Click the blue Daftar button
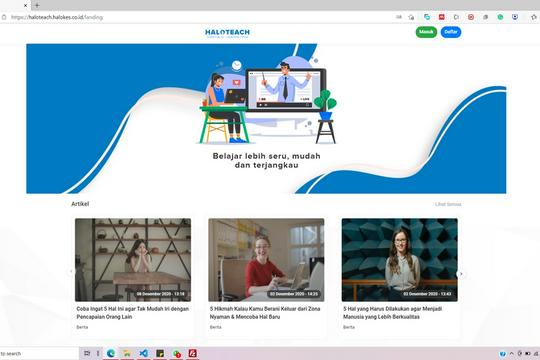Viewport: 540px width, 360px height. click(x=451, y=32)
